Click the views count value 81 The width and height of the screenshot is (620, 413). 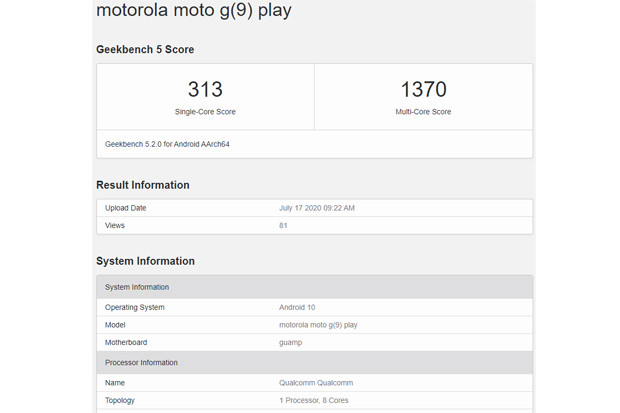[283, 225]
